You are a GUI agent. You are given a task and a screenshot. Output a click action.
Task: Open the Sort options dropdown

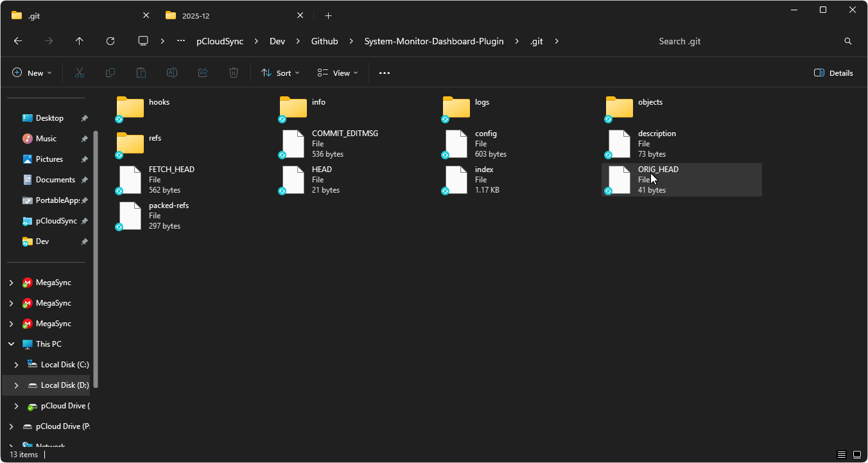pyautogui.click(x=280, y=73)
